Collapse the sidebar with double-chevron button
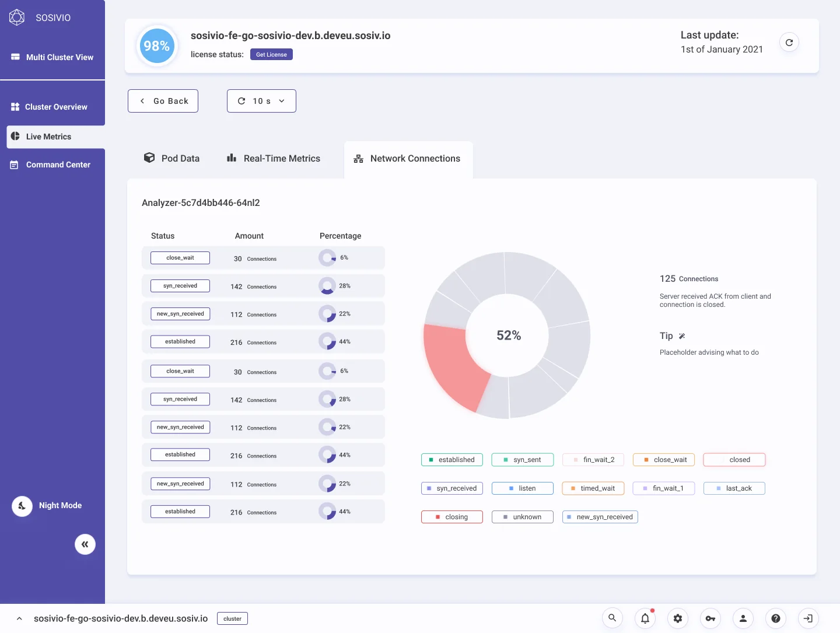The image size is (840, 633). click(x=85, y=544)
